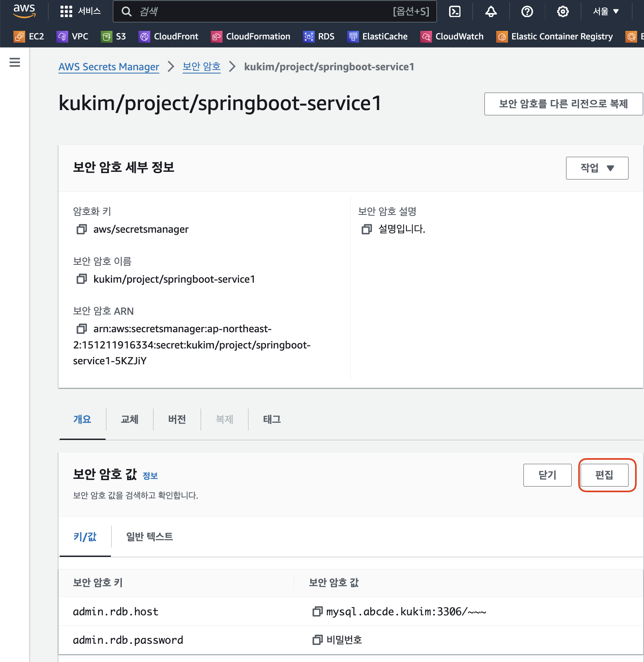
Task: Select the 키/값 tab
Action: (x=85, y=537)
